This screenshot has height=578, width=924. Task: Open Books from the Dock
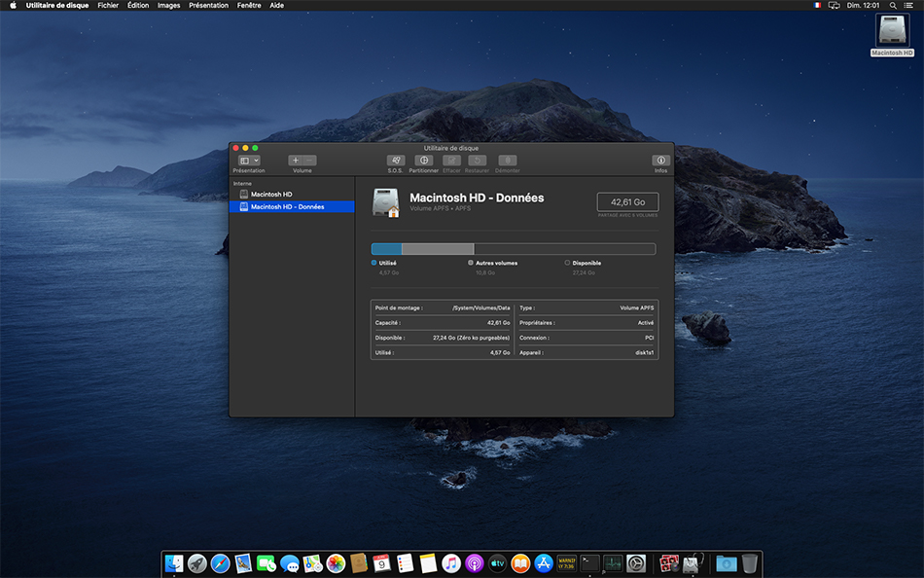520,563
